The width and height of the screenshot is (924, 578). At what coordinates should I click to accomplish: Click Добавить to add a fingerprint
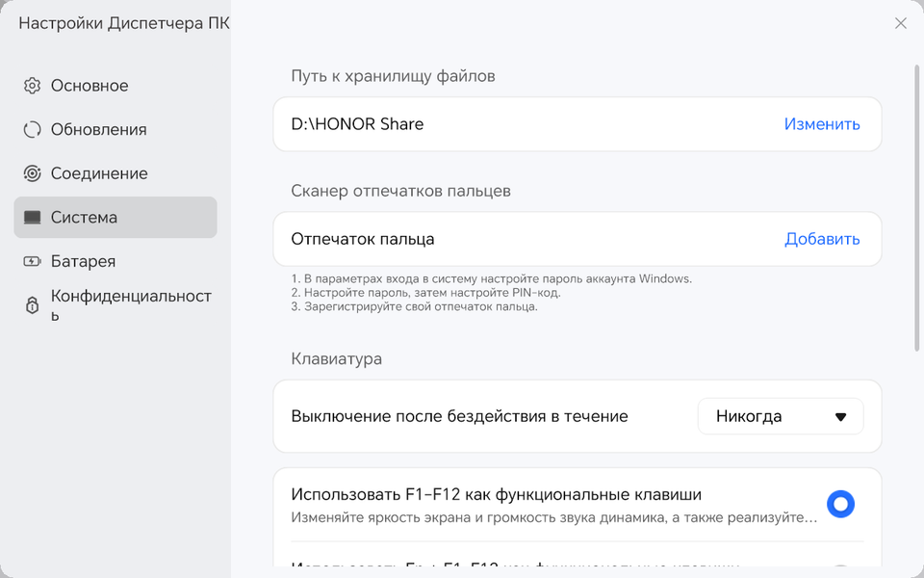click(822, 239)
